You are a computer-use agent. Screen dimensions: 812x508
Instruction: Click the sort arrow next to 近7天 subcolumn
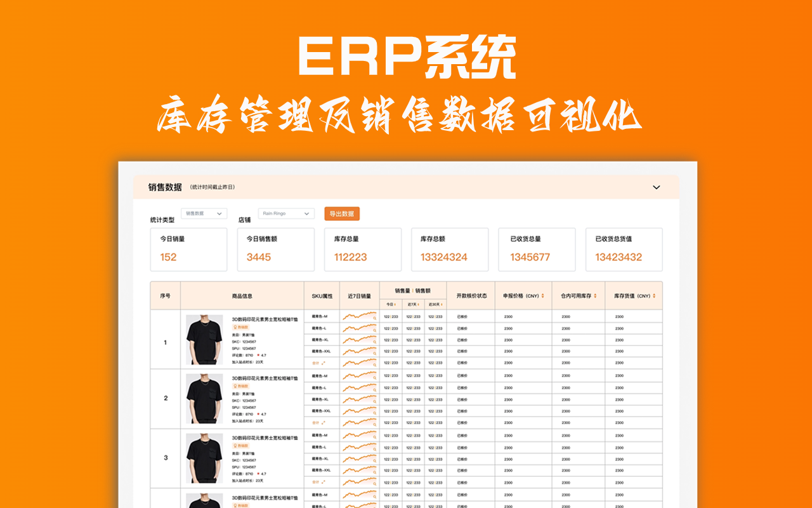[419, 304]
